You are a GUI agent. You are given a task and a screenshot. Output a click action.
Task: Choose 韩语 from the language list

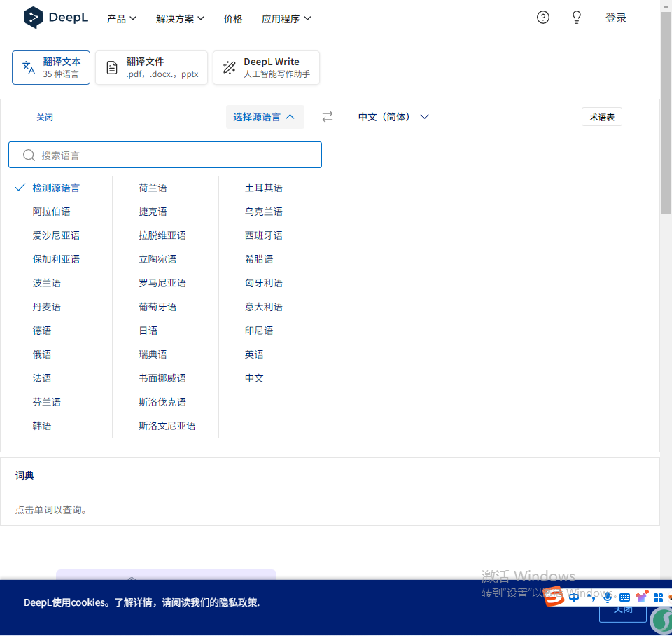(42, 425)
